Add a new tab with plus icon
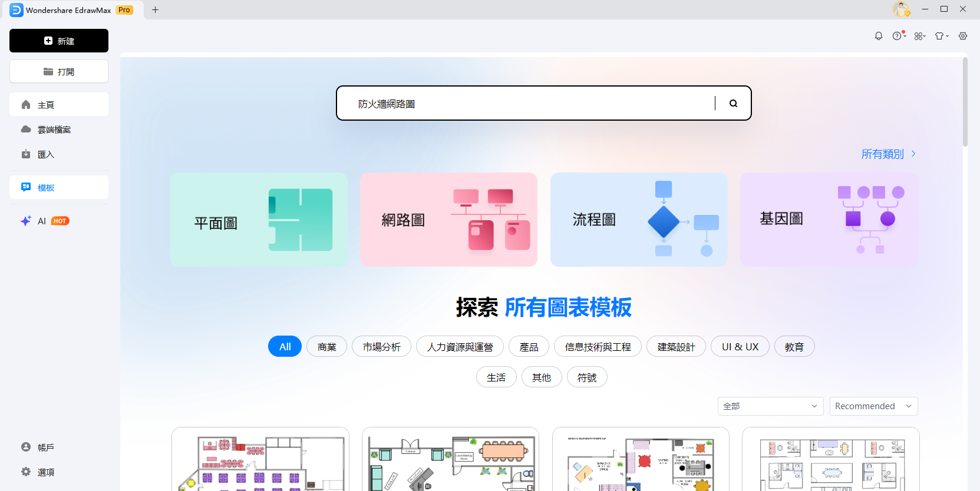The width and height of the screenshot is (980, 491). tap(155, 9)
